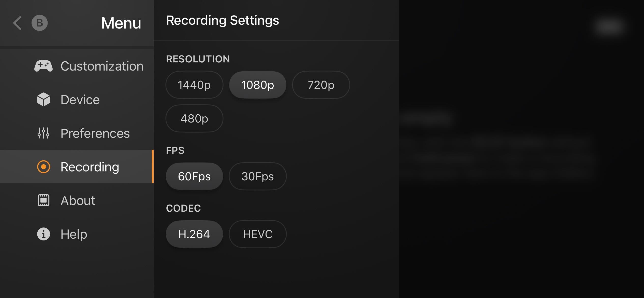Screen dimensions: 644x298
Task: Open the About menu entry
Action: [78, 200]
